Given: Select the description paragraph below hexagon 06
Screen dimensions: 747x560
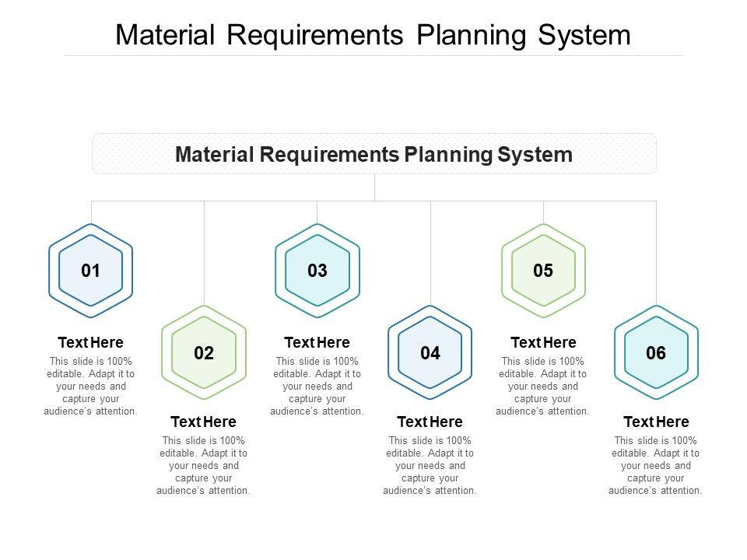Looking at the screenshot, I should tap(656, 466).
